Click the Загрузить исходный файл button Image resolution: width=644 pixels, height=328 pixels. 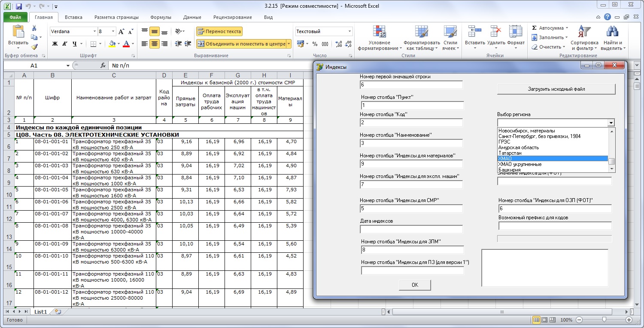[x=556, y=89]
